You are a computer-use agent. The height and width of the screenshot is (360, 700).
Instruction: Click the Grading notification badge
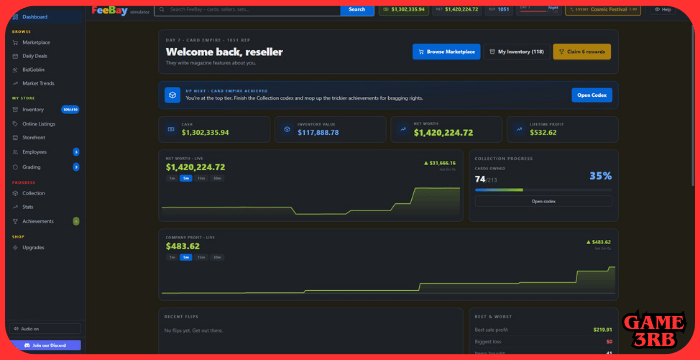pos(76,167)
